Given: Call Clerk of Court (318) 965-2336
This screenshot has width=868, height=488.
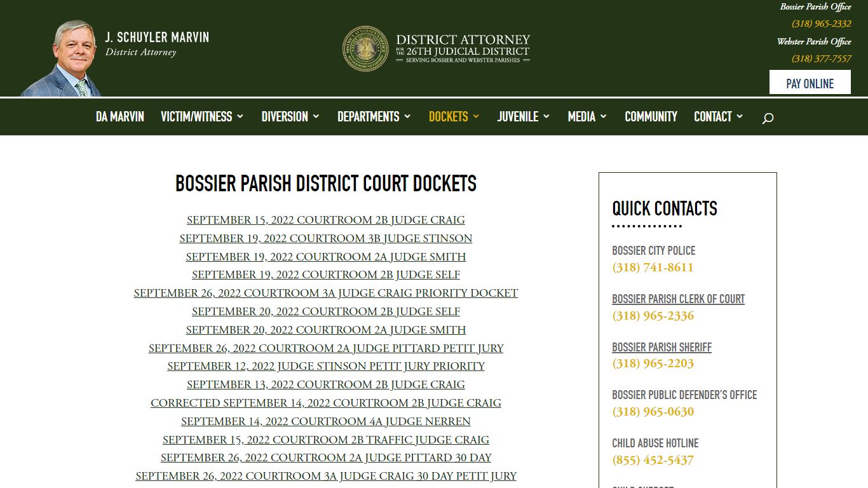Looking at the screenshot, I should tap(653, 316).
